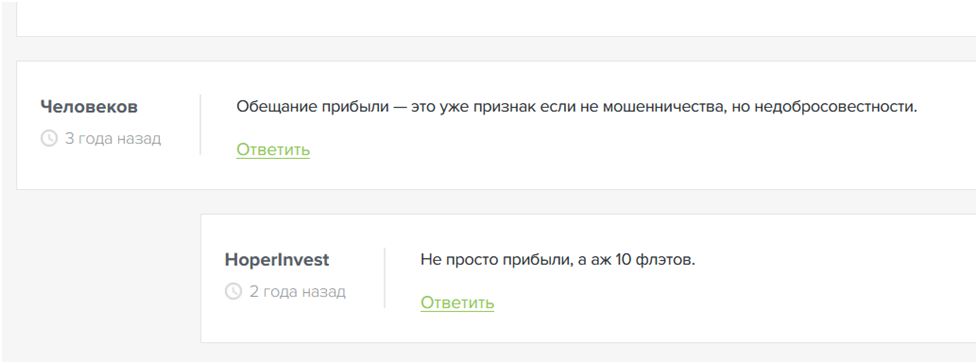Reply to HoperInvest's comment via Ответить
This screenshot has width=978, height=364.
[x=457, y=303]
